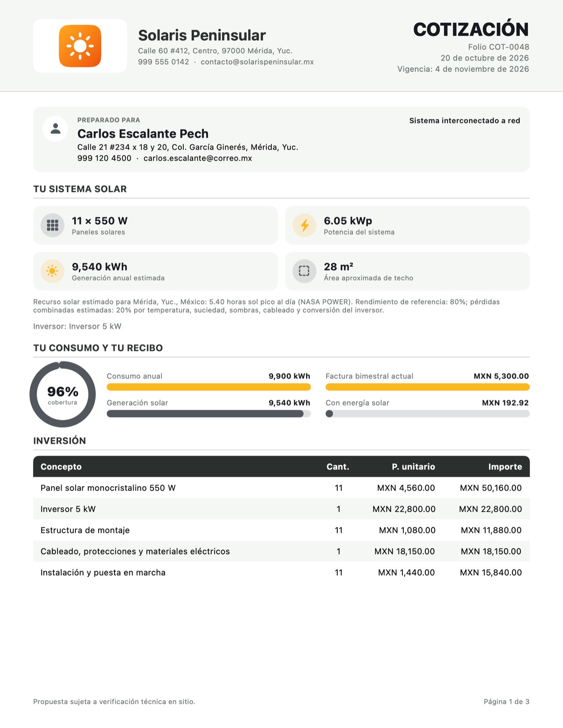The width and height of the screenshot is (563, 728).
Task: Click the customer person avatar icon
Action: point(55,128)
